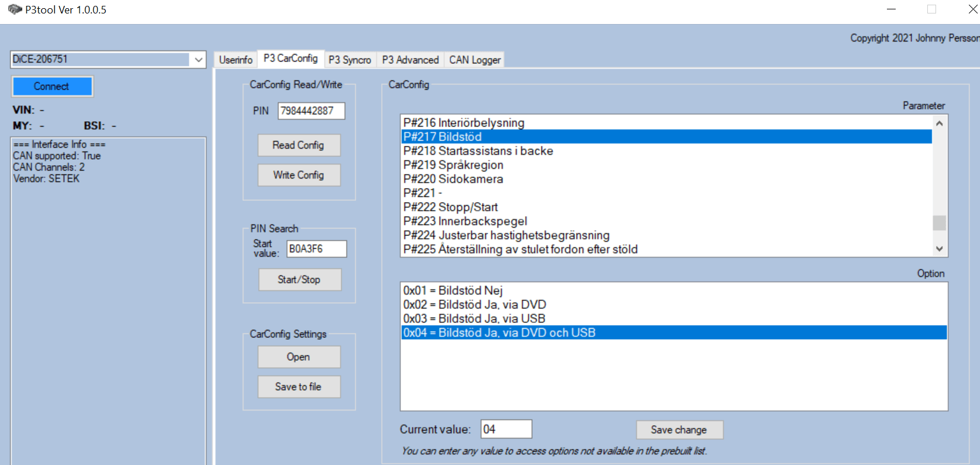Select parameter P#222 Stopp/Start

coord(450,207)
